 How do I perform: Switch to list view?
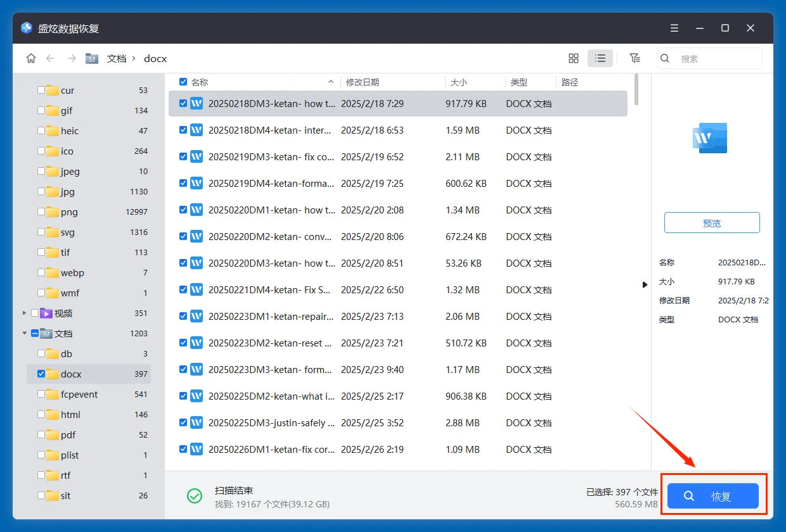(600, 58)
